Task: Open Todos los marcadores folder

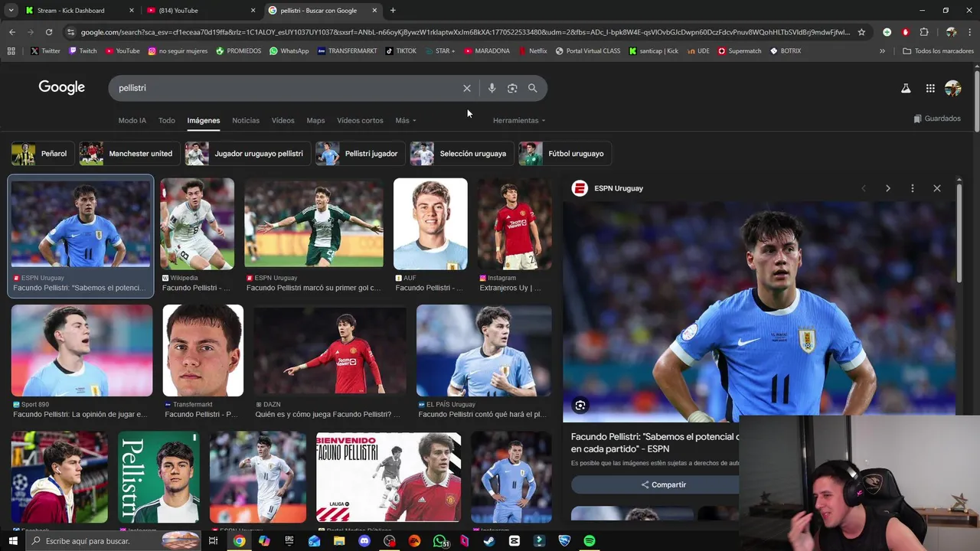Action: point(939,51)
